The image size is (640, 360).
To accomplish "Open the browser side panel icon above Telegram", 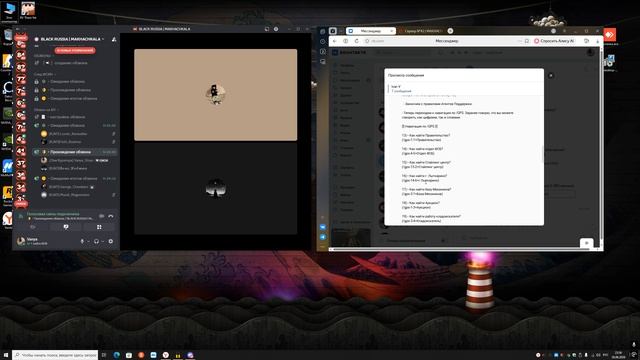I will [x=323, y=227].
